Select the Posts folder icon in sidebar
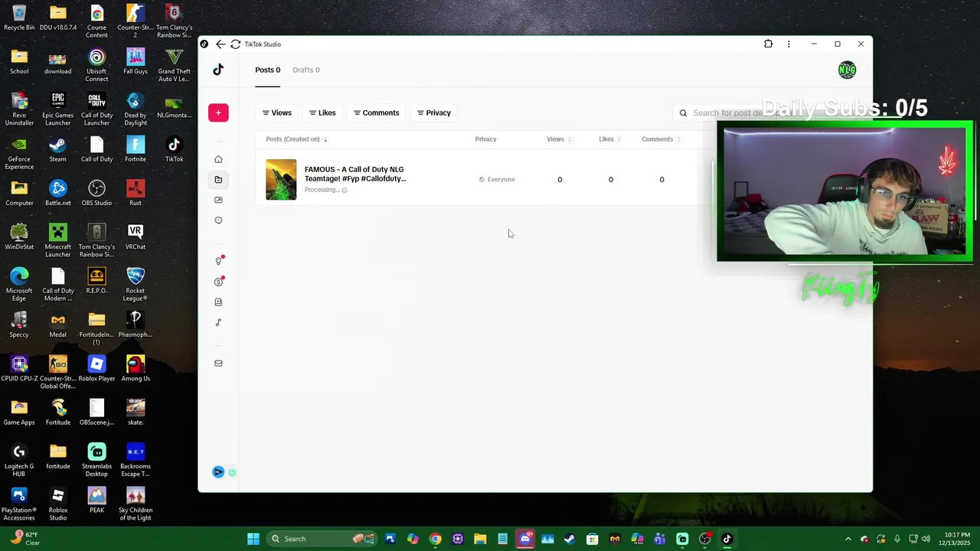980x551 pixels. (x=218, y=180)
